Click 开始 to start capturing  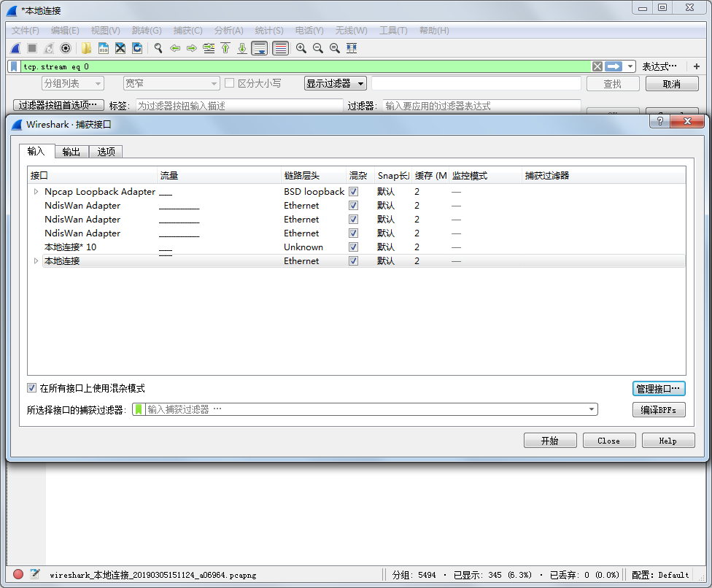[550, 441]
